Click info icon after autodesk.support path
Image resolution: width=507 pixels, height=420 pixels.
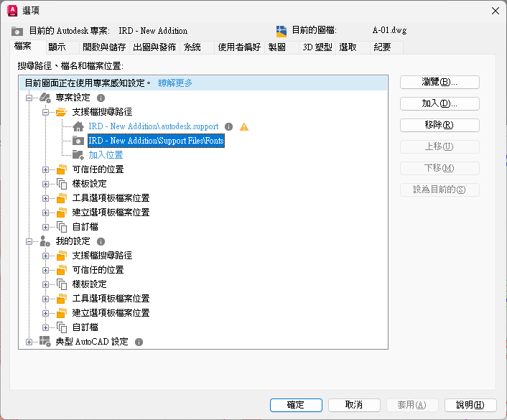[x=229, y=127]
